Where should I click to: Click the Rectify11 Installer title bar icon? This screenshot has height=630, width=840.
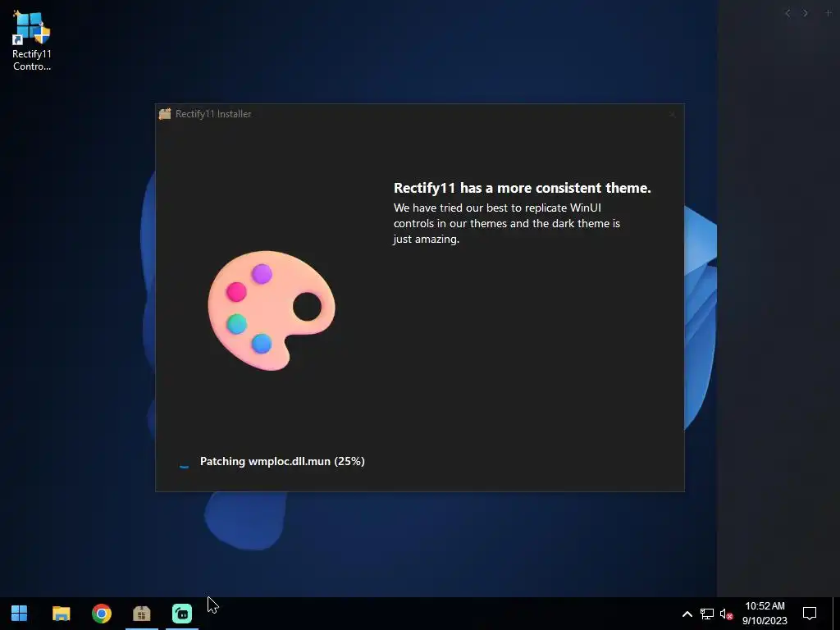point(165,113)
